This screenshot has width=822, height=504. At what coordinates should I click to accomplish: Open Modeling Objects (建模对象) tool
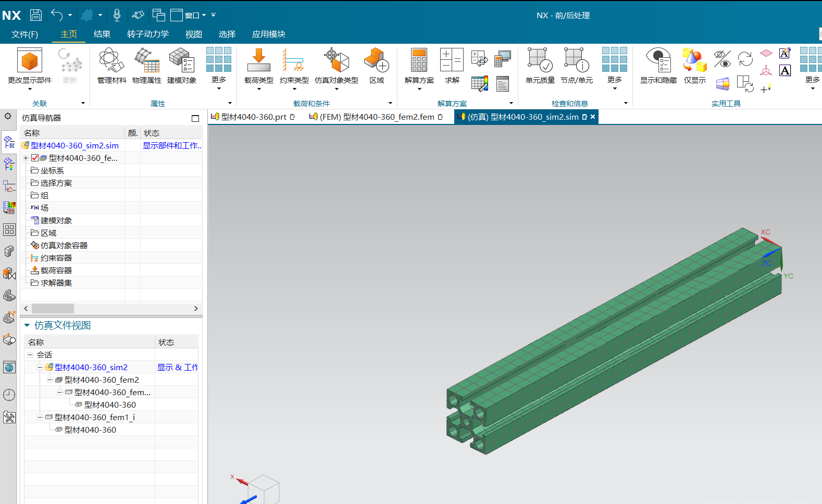coord(182,66)
